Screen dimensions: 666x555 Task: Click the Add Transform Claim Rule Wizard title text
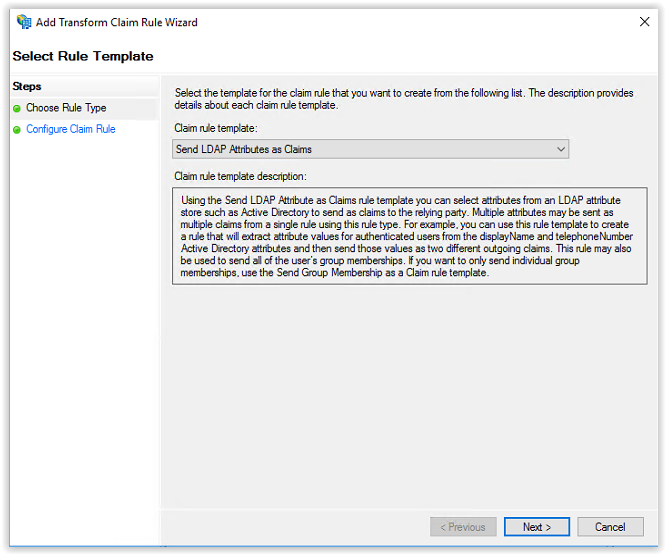116,22
